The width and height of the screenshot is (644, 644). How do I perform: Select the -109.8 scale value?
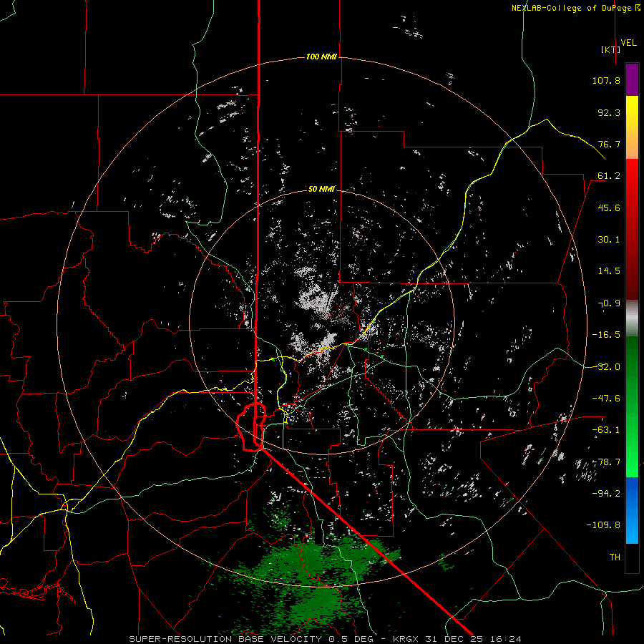tap(603, 525)
